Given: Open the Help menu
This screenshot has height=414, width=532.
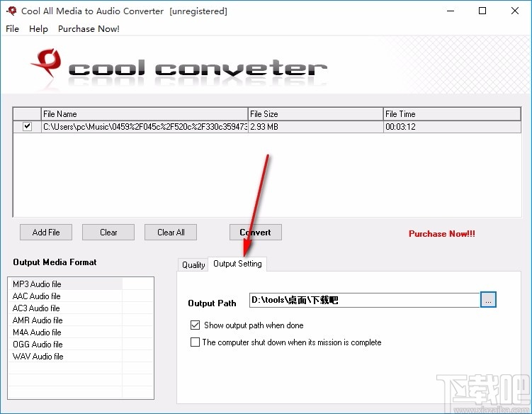Looking at the screenshot, I should 38,29.
